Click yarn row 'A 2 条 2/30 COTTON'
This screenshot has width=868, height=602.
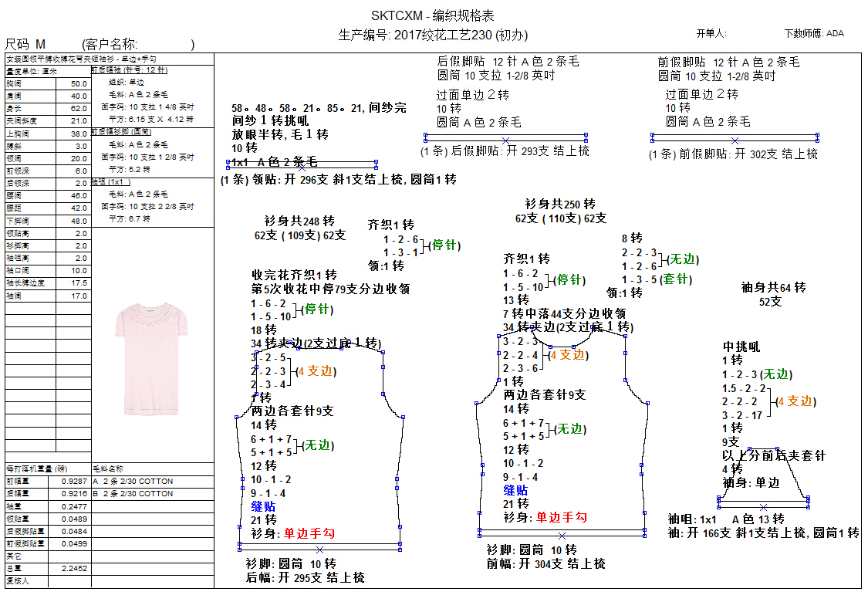[x=133, y=482]
